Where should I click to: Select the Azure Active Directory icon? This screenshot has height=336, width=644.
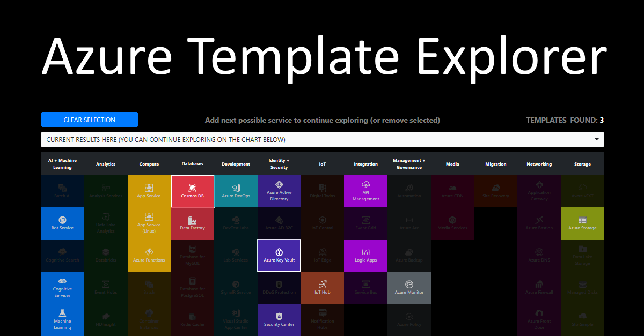click(279, 191)
